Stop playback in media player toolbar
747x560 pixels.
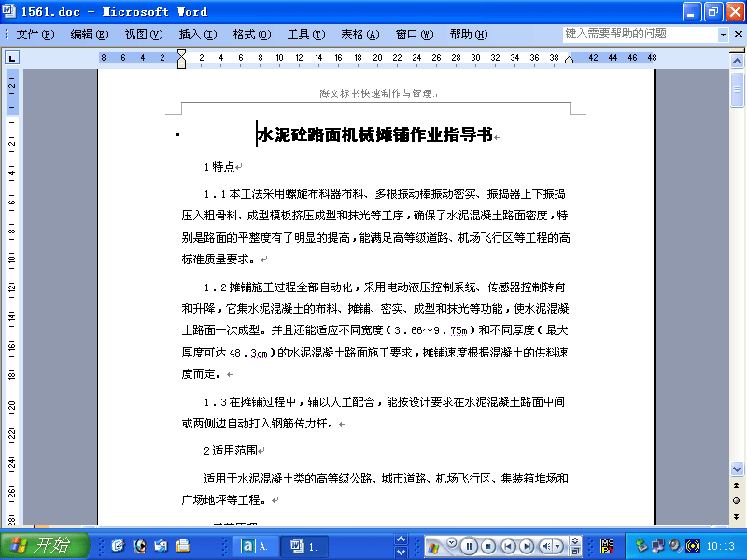coord(488,546)
